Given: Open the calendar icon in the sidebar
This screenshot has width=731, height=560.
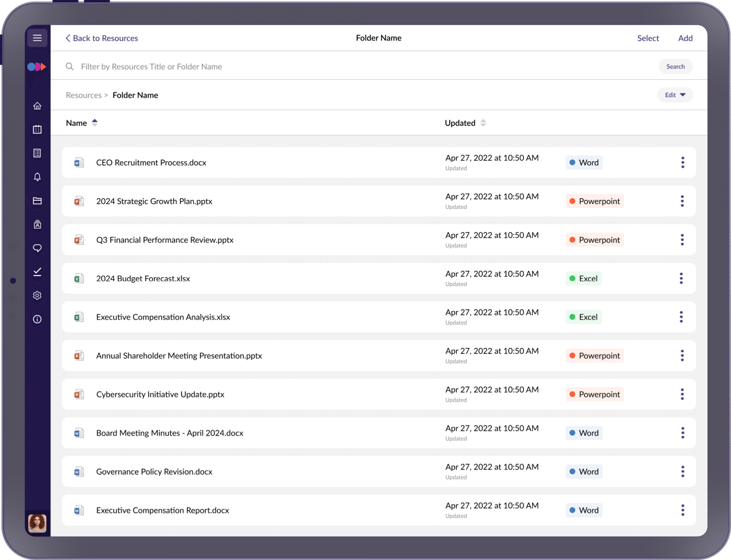Looking at the screenshot, I should (x=37, y=129).
